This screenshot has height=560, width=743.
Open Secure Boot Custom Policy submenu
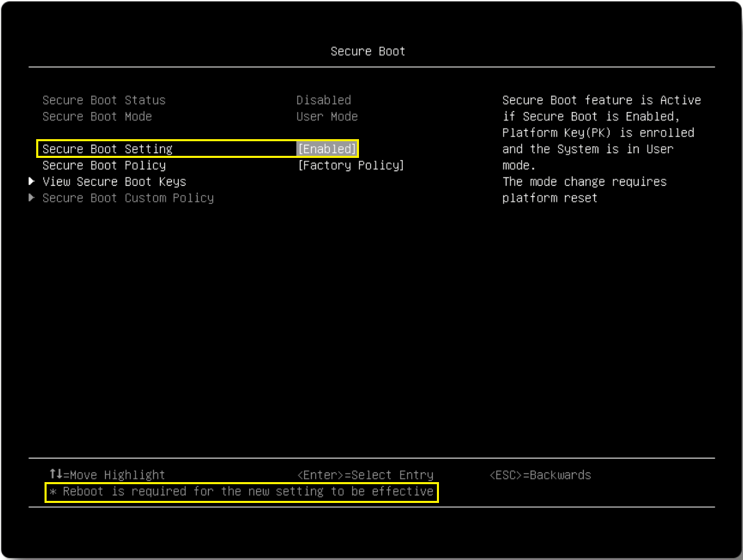coord(128,198)
